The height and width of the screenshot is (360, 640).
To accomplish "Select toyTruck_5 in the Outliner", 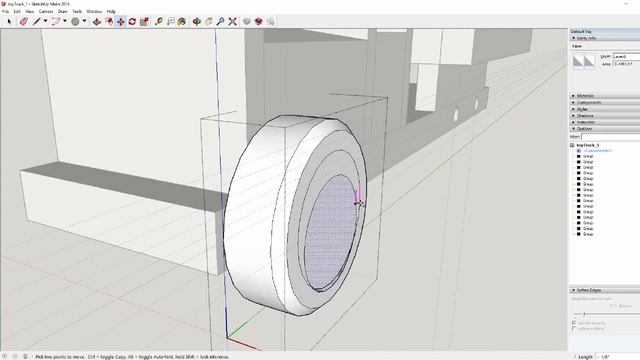I will (587, 145).
